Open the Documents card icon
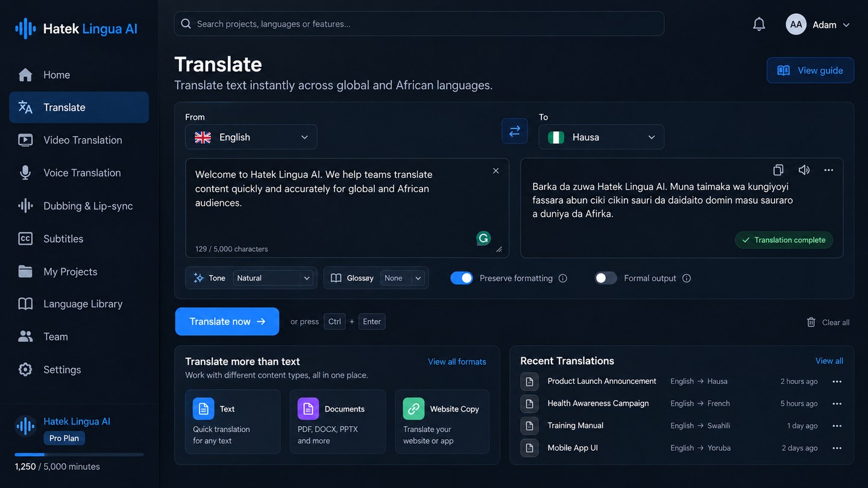 click(308, 408)
